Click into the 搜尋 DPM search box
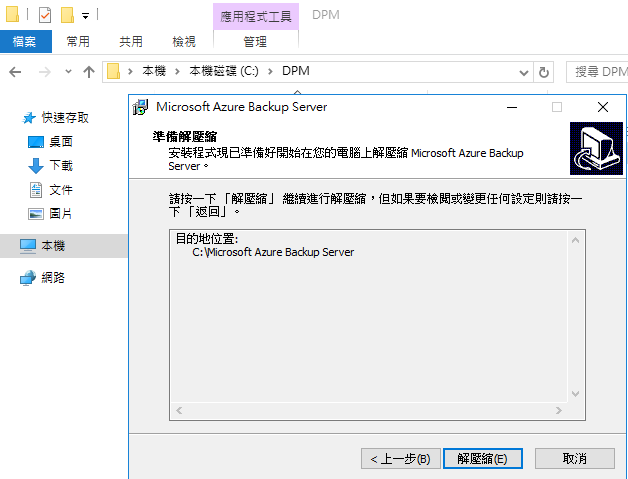Viewport: 628px width, 479px height. click(x=598, y=72)
